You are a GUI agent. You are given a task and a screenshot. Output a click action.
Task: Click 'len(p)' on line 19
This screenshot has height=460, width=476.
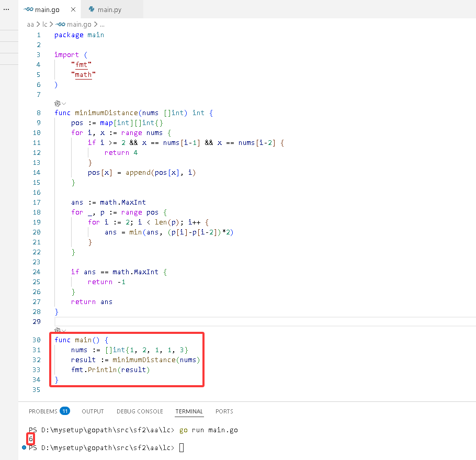[x=167, y=222]
